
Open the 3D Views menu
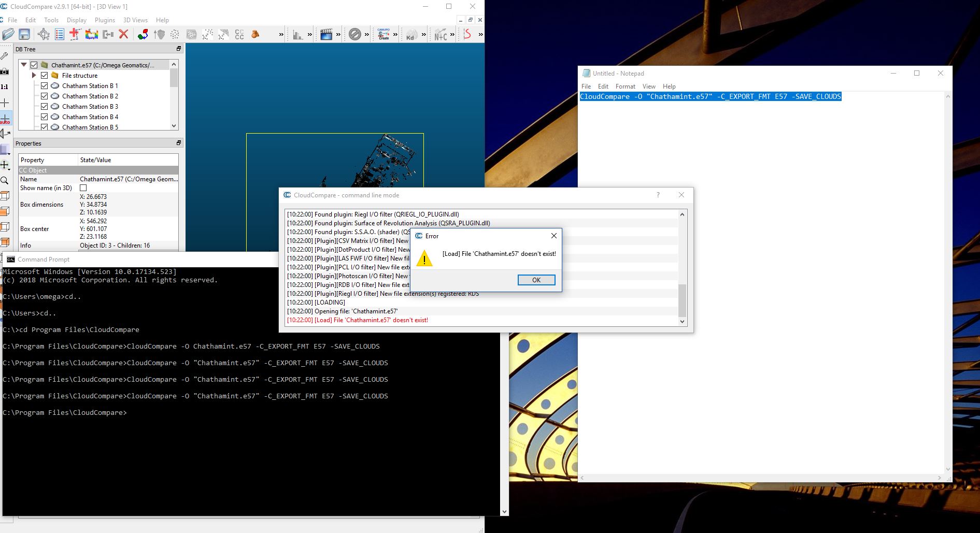135,20
